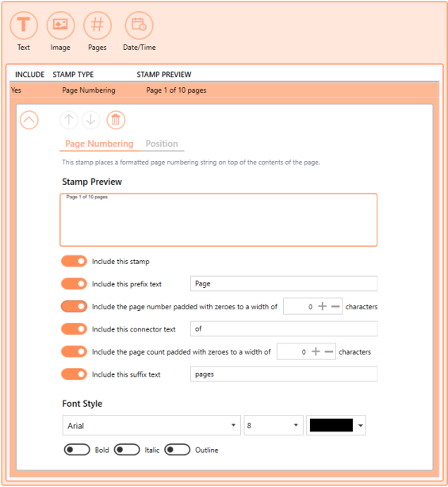This screenshot has height=487, width=448.
Task: Click the black font color swatch
Action: click(331, 425)
